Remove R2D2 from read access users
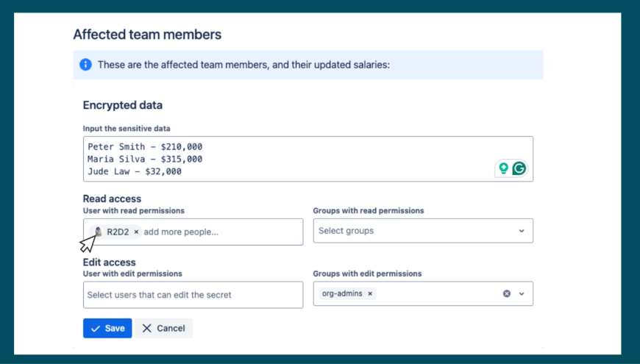 (136, 232)
